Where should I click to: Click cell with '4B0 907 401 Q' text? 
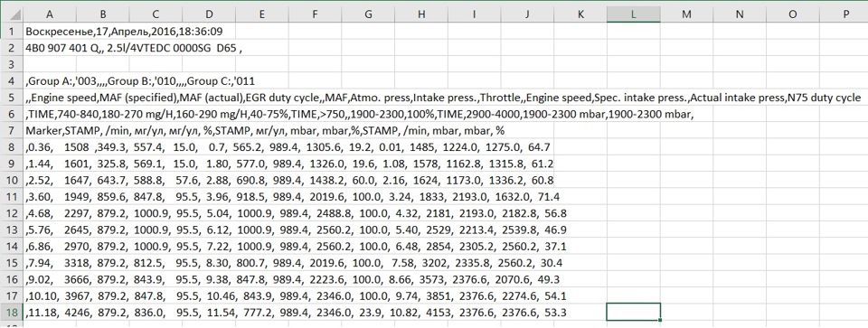(134, 48)
